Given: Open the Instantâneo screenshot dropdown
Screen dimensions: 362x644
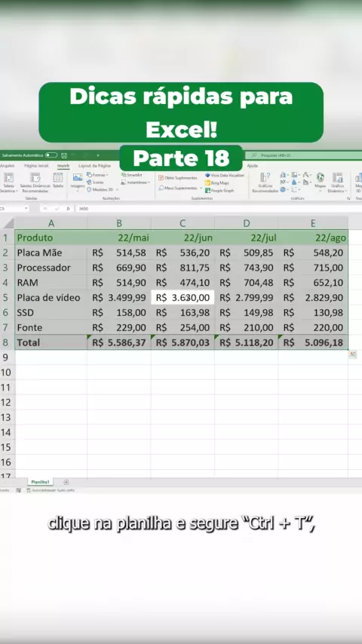Looking at the screenshot, I should [136, 182].
